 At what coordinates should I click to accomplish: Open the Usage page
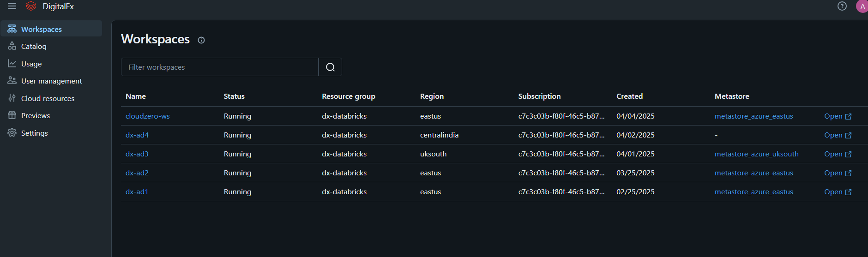coord(31,64)
